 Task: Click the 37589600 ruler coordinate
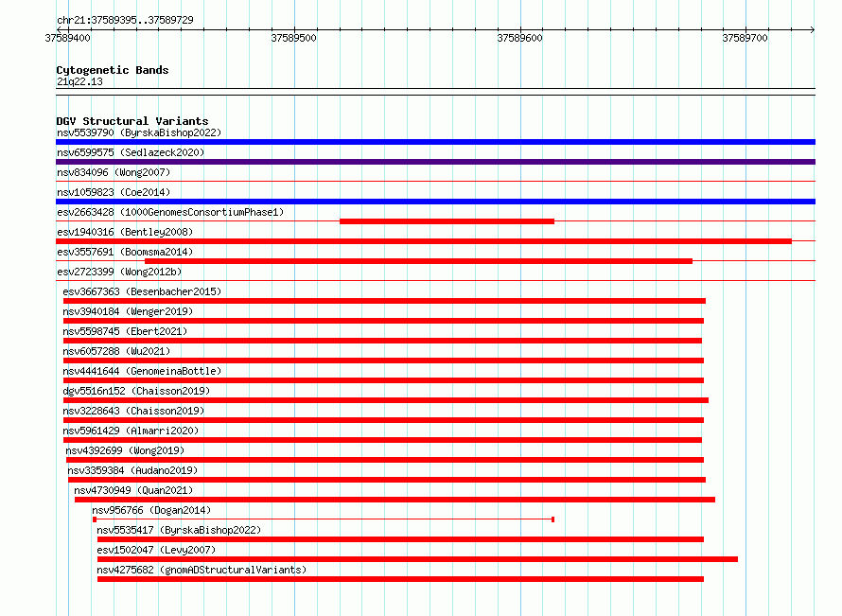(x=519, y=38)
